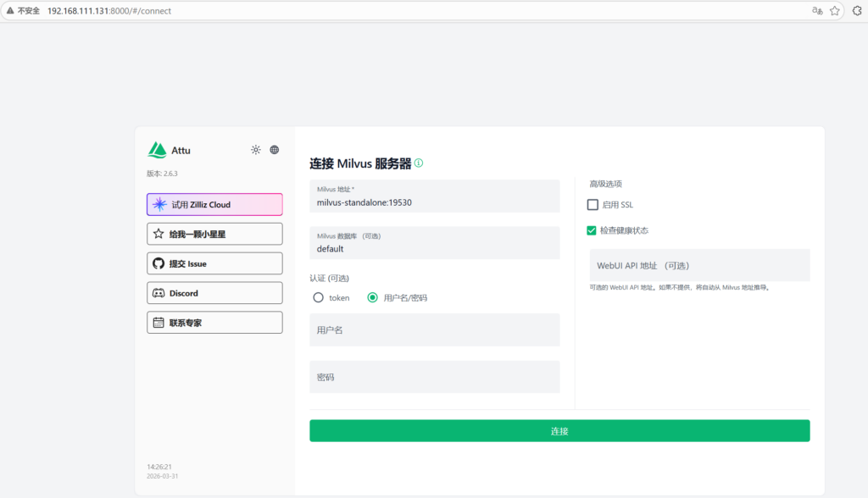Click the Attu sailboat logo
Screen dimensions: 868x498
tap(157, 150)
